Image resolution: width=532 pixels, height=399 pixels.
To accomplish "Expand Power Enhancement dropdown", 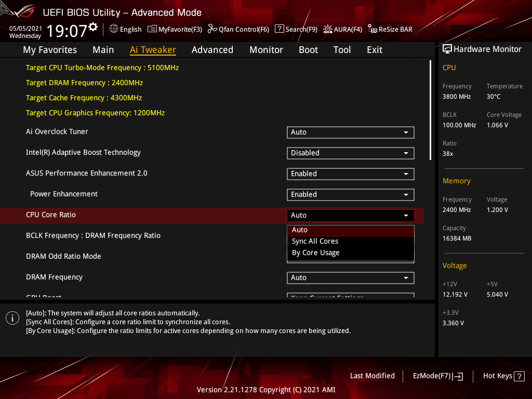I will pos(351,195).
